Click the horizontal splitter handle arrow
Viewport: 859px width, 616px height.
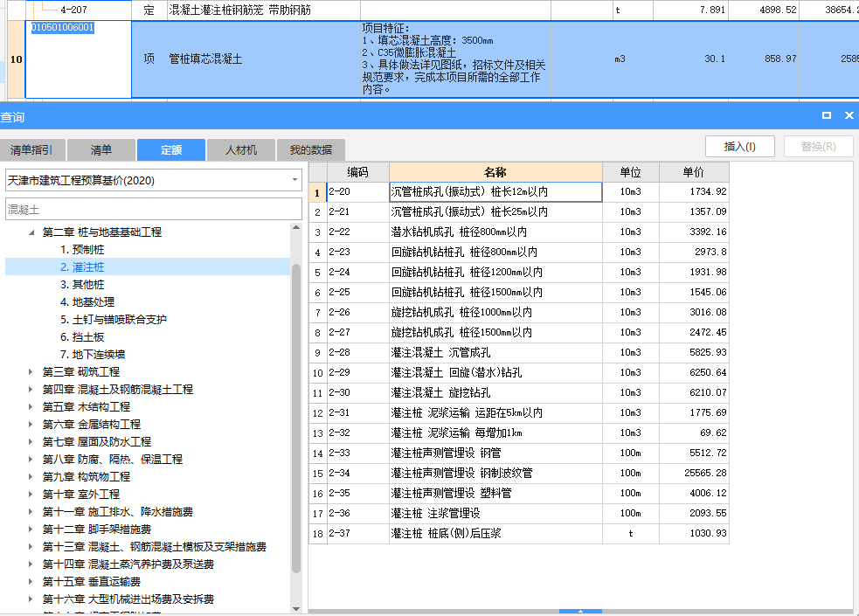(x=581, y=611)
